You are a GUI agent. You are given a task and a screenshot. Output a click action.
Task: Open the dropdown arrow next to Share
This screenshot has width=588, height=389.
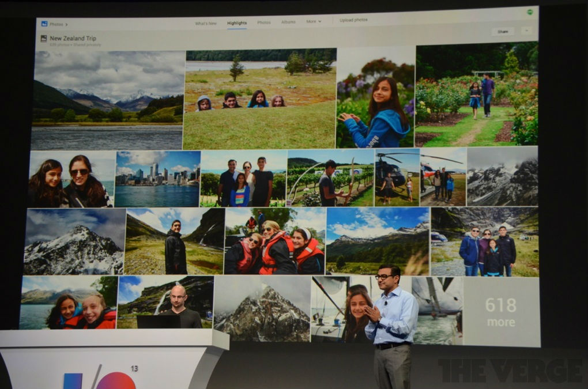click(x=526, y=31)
